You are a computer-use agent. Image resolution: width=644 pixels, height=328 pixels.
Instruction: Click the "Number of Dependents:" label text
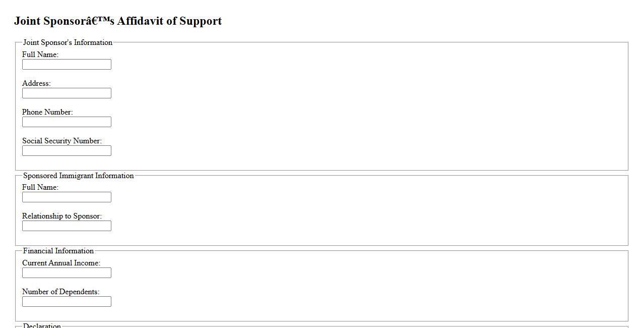click(60, 292)
